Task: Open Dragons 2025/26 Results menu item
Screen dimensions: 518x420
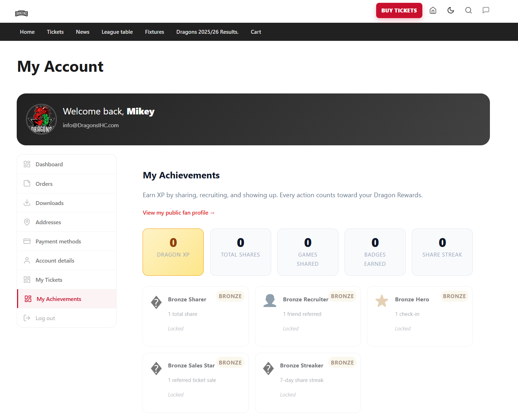Action: (207, 32)
